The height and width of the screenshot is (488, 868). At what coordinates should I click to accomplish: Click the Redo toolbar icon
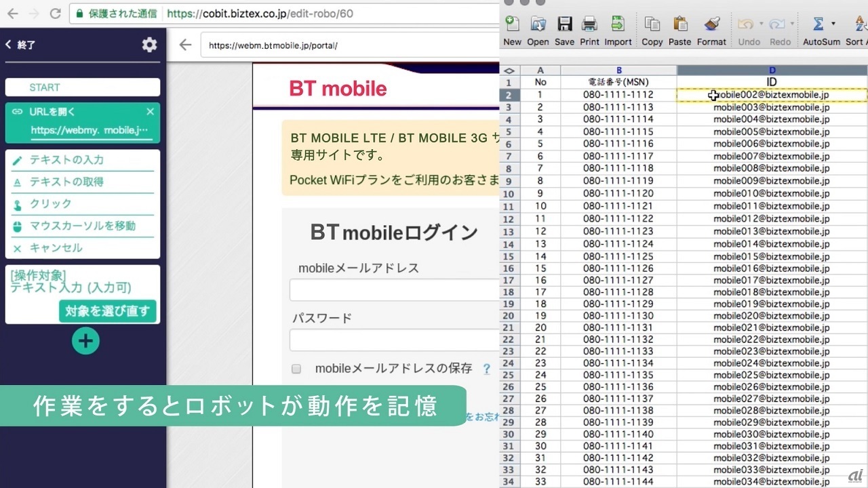777,24
